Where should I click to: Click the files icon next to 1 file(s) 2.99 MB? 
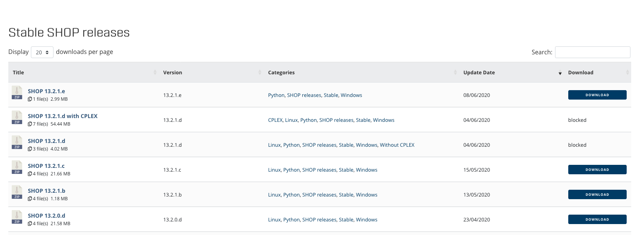point(30,99)
